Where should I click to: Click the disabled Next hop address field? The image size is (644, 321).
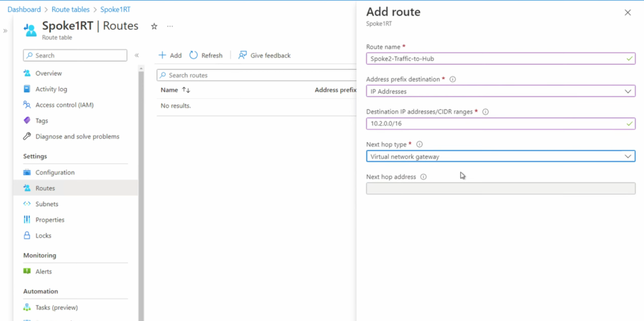click(501, 188)
